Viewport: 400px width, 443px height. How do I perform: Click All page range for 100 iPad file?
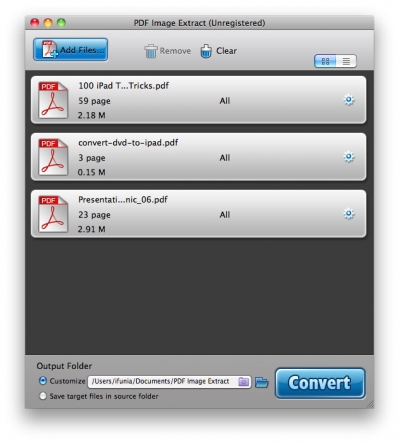225,101
